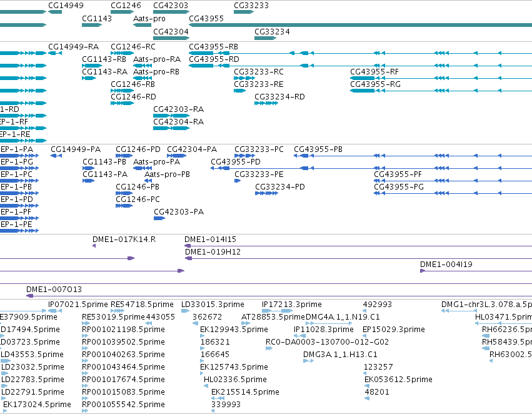This screenshot has height=414, width=532.
Task: Select transcript CG1246-RD label
Action: 134,97
